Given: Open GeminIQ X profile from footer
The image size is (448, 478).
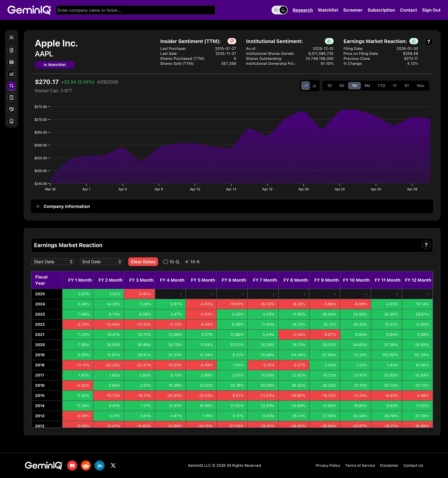Looking at the screenshot, I should (x=113, y=465).
